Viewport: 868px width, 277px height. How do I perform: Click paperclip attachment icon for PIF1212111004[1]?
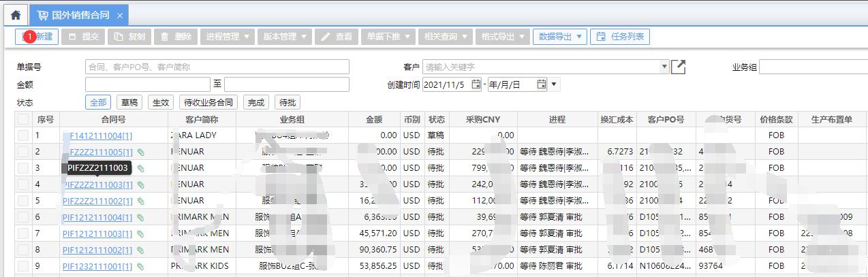click(x=140, y=217)
